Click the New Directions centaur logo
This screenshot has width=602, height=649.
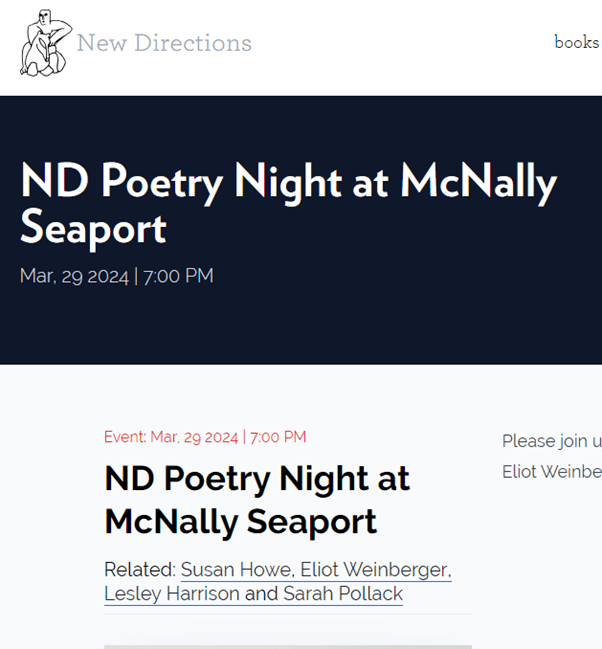[x=45, y=43]
